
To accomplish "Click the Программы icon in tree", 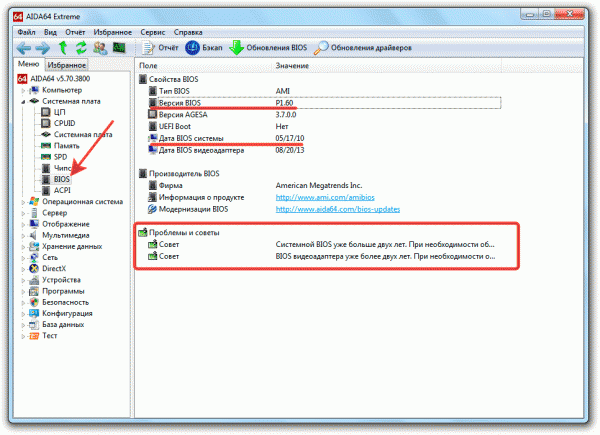I will tap(34, 291).
